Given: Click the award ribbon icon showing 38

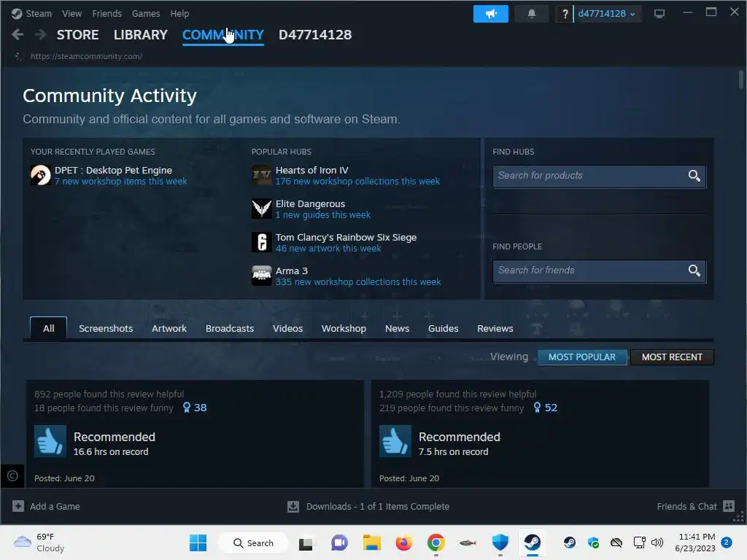Looking at the screenshot, I should 187,408.
